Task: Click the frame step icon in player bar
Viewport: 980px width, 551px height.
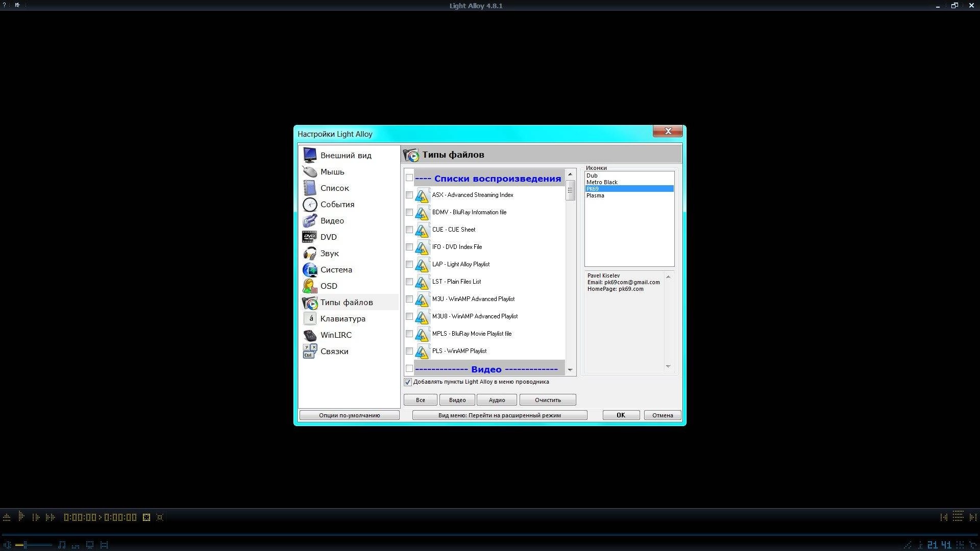Action: point(36,517)
